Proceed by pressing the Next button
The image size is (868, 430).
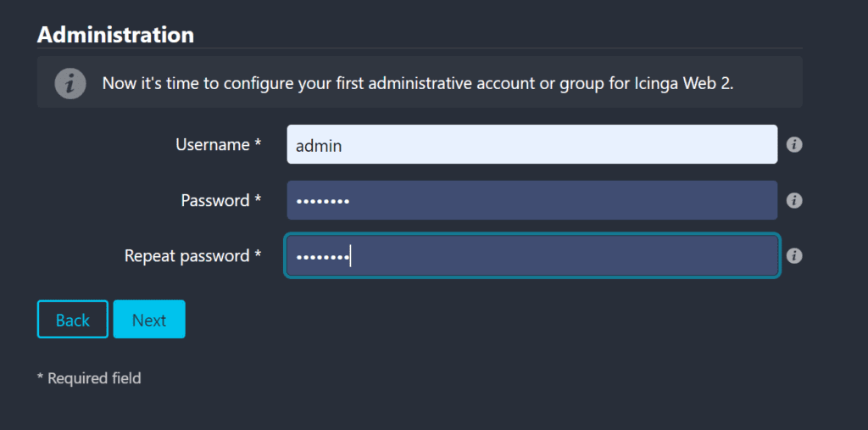pos(149,320)
